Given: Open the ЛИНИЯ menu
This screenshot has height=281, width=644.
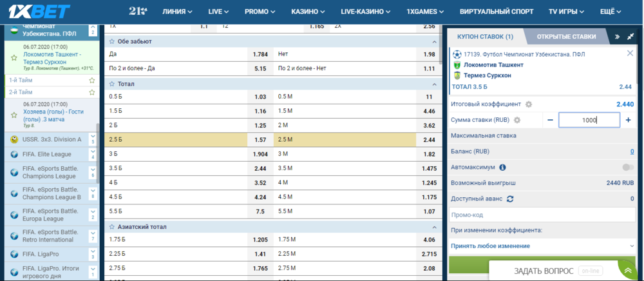Looking at the screenshot, I should click(x=178, y=12).
